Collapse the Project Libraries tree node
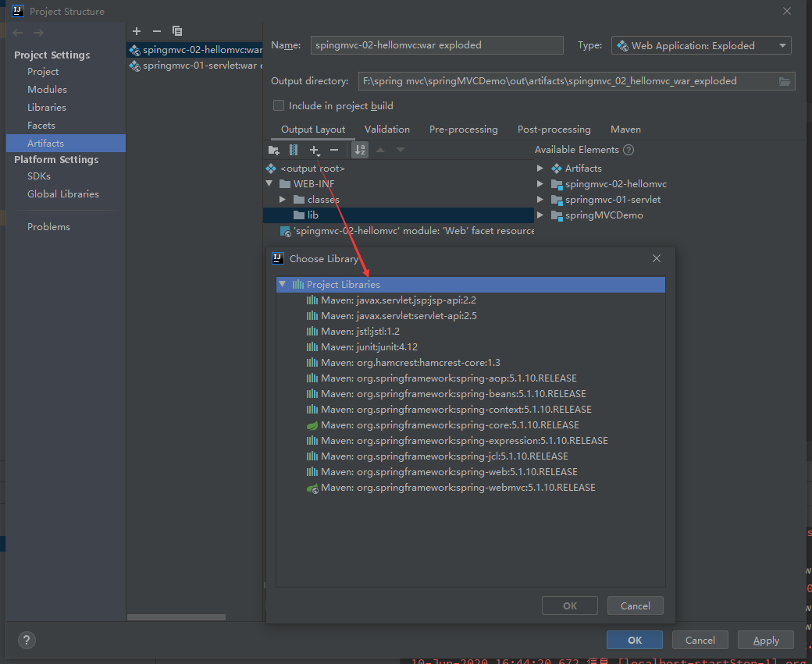Viewport: 812px width, 664px height. point(283,284)
